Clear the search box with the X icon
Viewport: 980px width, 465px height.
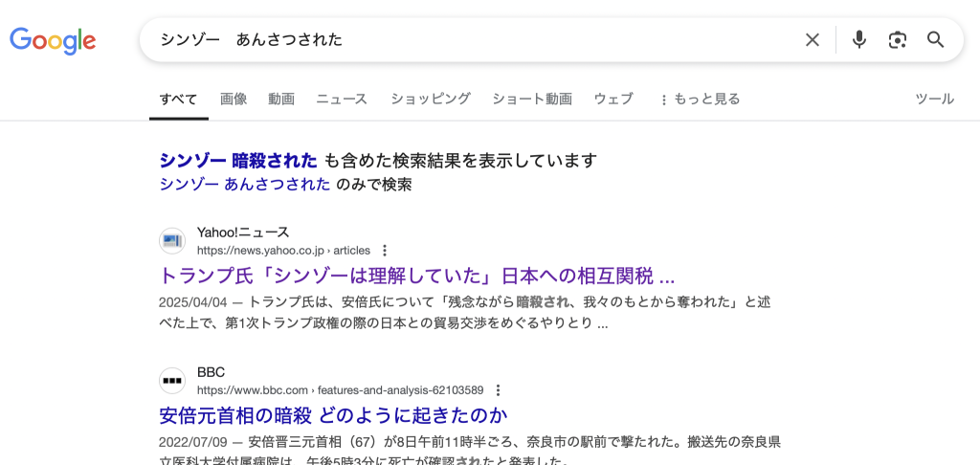click(x=812, y=40)
